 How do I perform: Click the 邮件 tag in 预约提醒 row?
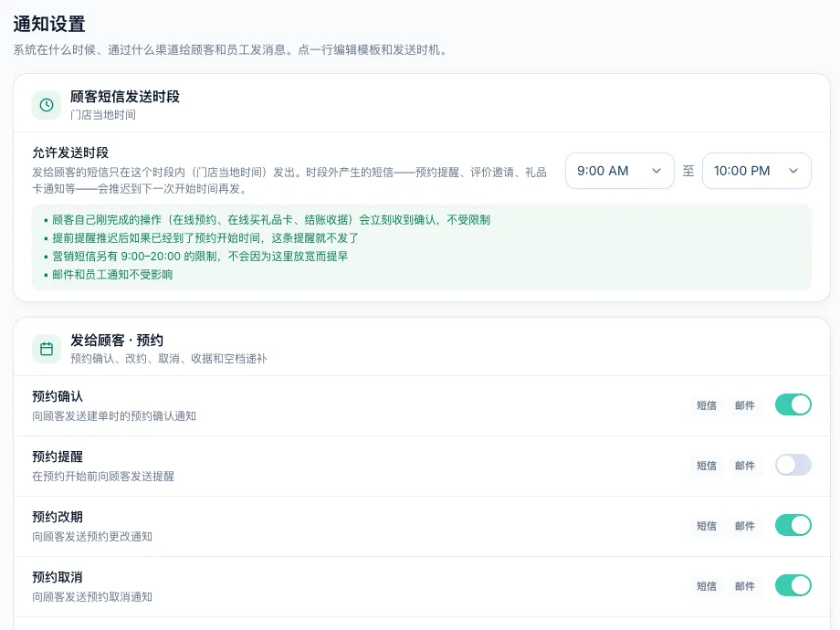(745, 466)
